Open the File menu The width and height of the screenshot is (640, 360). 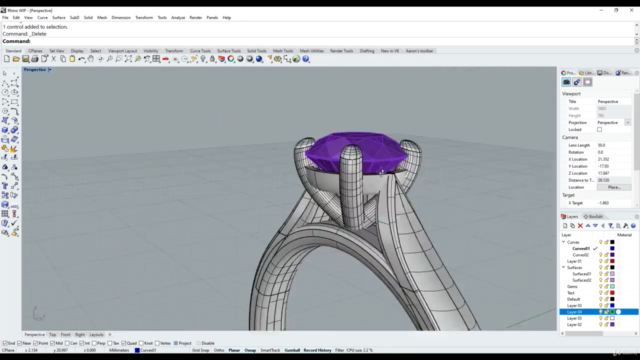click(5, 18)
